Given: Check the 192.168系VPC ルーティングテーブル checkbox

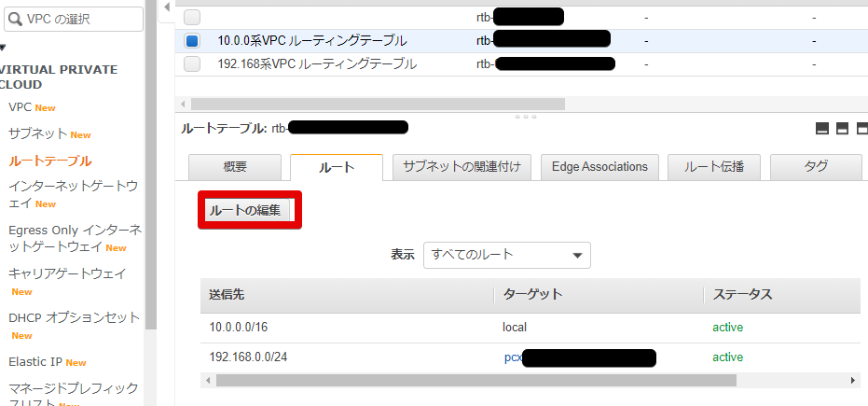Looking at the screenshot, I should 192,64.
